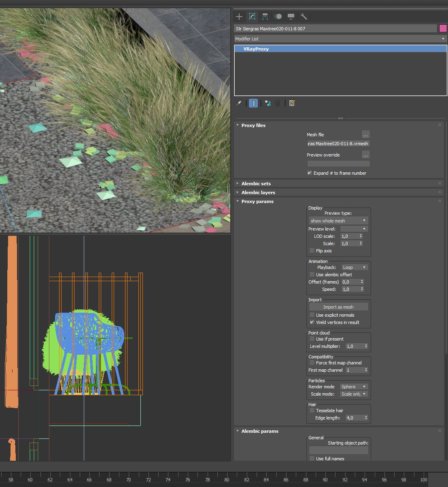Enable the Flip axis checkbox
This screenshot has width=448, height=487.
pyautogui.click(x=312, y=251)
